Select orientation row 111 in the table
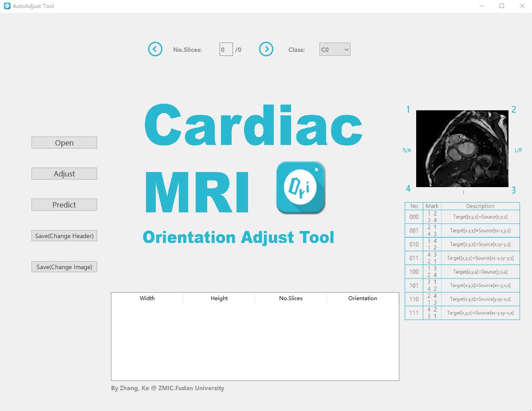Screen dimensions: 532x411 462,313
